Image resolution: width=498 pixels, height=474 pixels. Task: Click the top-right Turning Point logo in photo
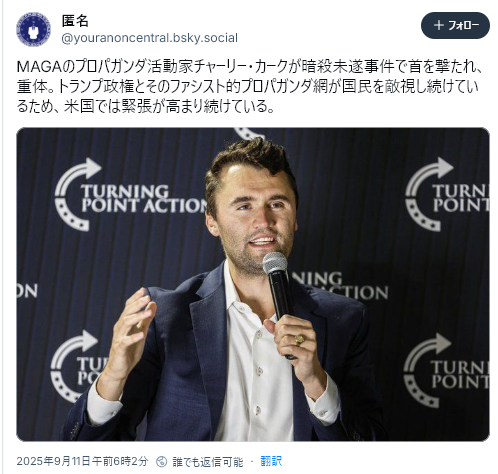(447, 194)
